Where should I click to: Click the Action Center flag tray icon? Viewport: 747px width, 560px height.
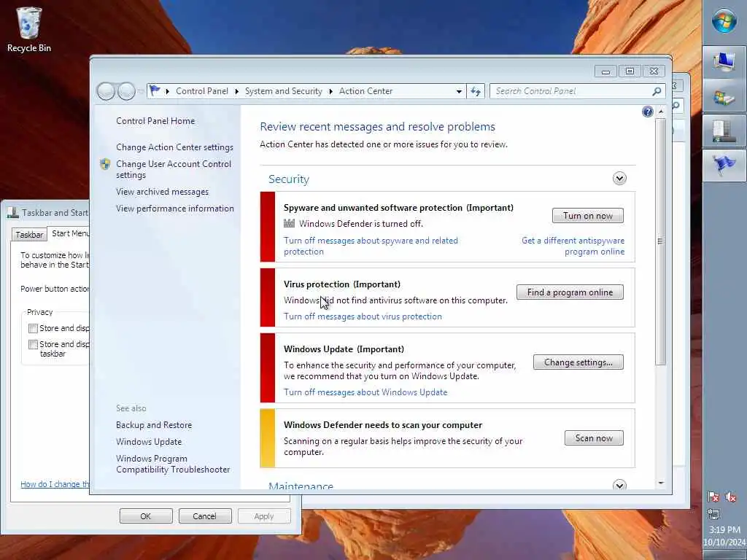click(x=713, y=497)
